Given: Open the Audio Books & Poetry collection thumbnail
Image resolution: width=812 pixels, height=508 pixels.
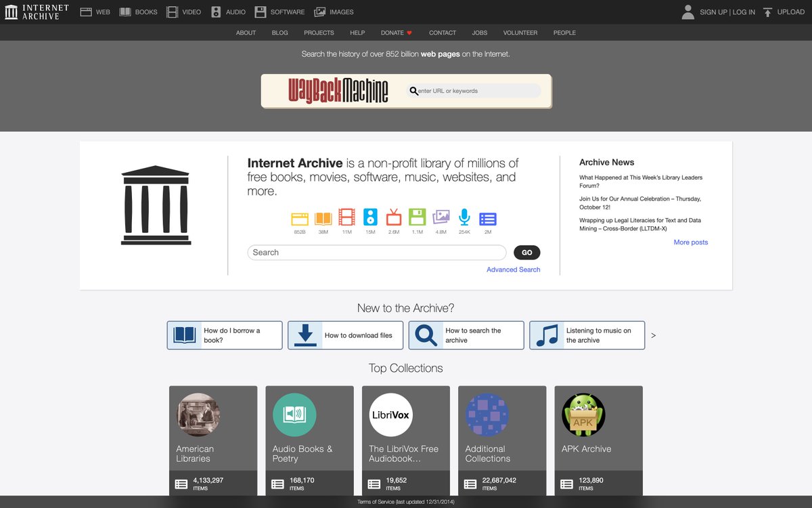Looking at the screenshot, I should 295,415.
